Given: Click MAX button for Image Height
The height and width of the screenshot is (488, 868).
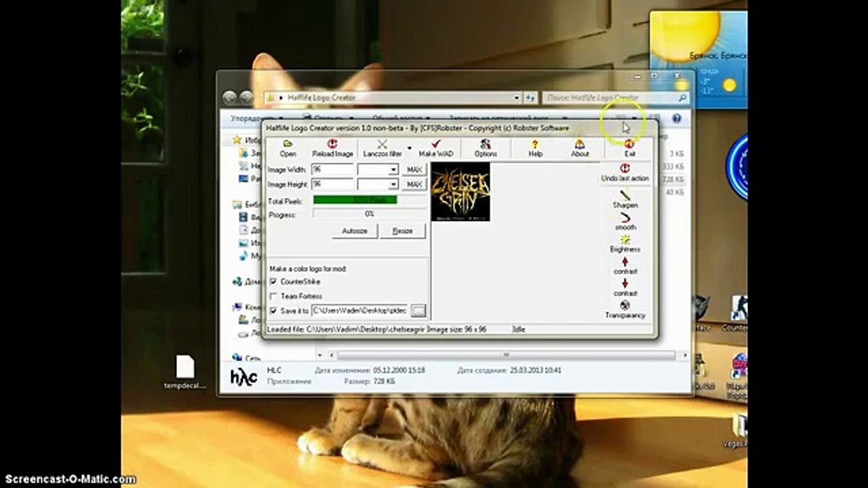Looking at the screenshot, I should click(x=414, y=184).
